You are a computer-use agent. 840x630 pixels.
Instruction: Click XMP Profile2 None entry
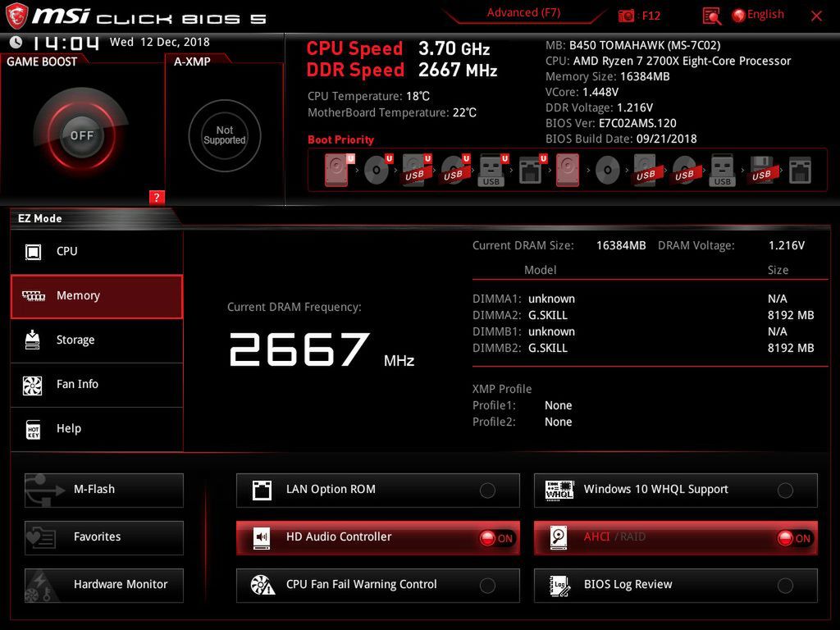click(x=523, y=422)
